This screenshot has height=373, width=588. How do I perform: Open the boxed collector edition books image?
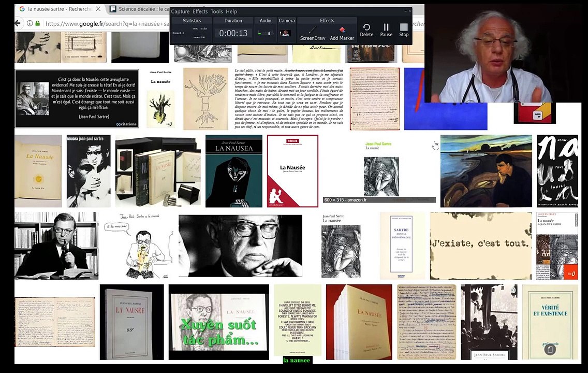click(x=158, y=171)
